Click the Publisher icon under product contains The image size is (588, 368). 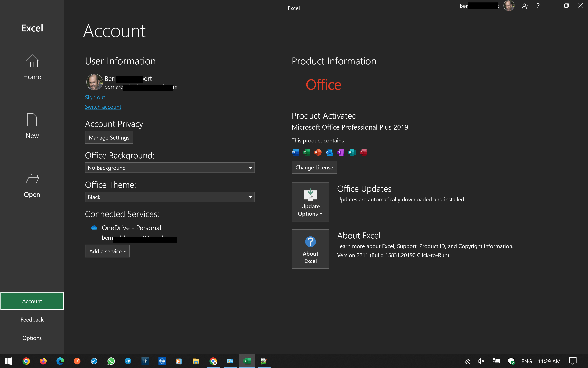[x=352, y=152]
